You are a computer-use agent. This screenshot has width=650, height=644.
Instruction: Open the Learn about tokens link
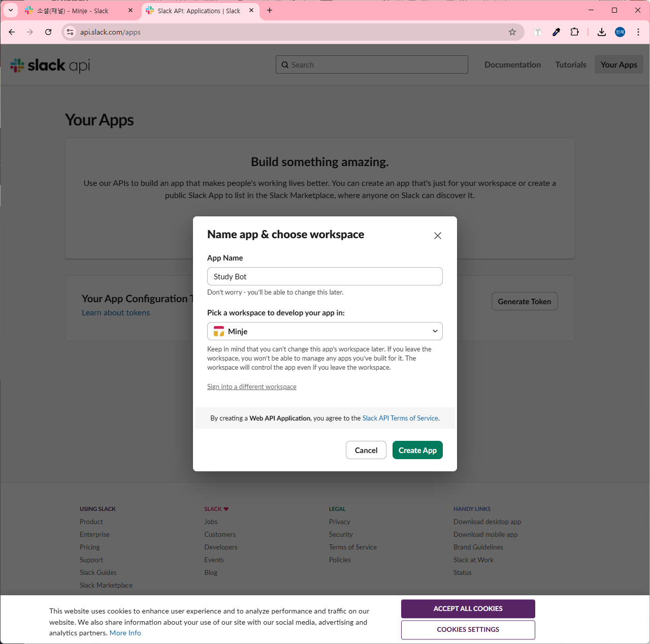[x=116, y=313]
